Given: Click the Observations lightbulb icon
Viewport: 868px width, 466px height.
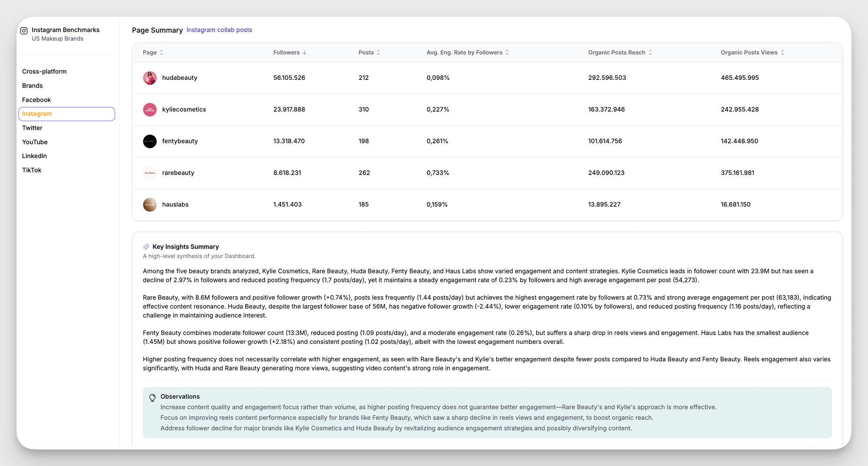Looking at the screenshot, I should (152, 397).
